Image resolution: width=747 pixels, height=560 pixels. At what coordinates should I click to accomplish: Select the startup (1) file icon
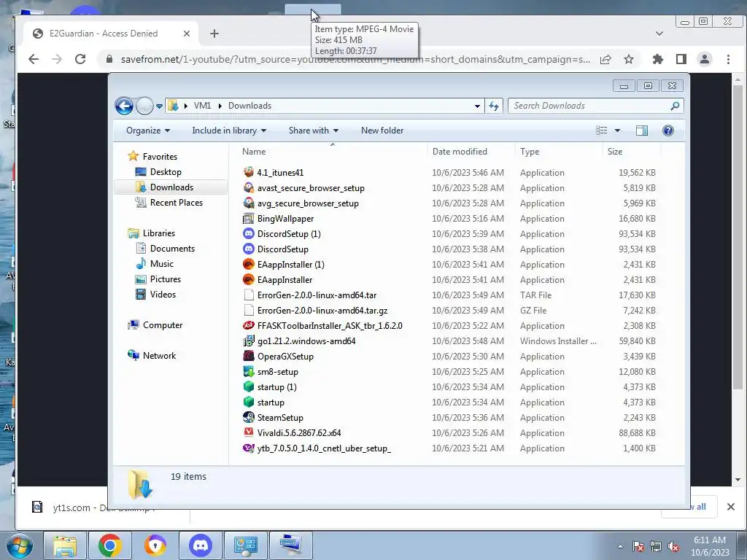(248, 386)
